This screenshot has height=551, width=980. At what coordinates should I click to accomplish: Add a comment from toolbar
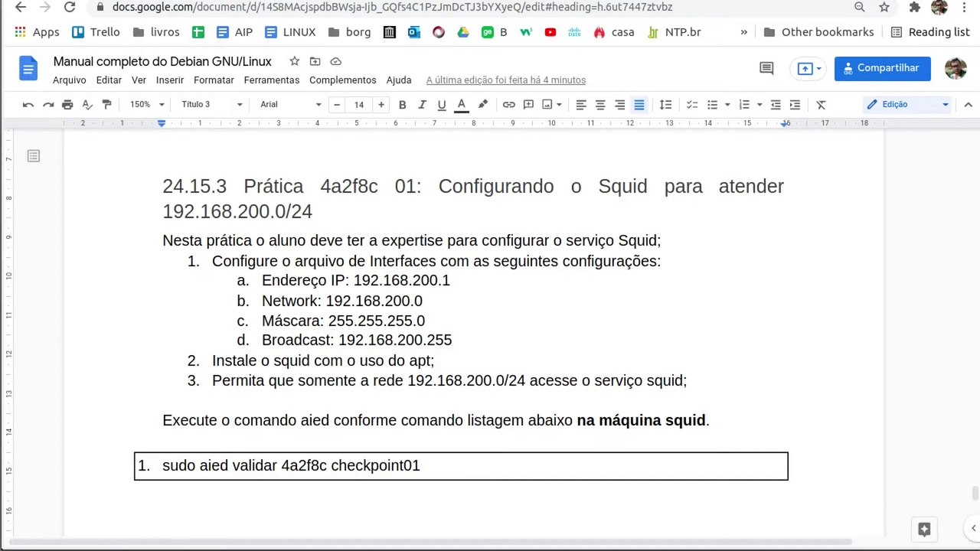click(528, 104)
